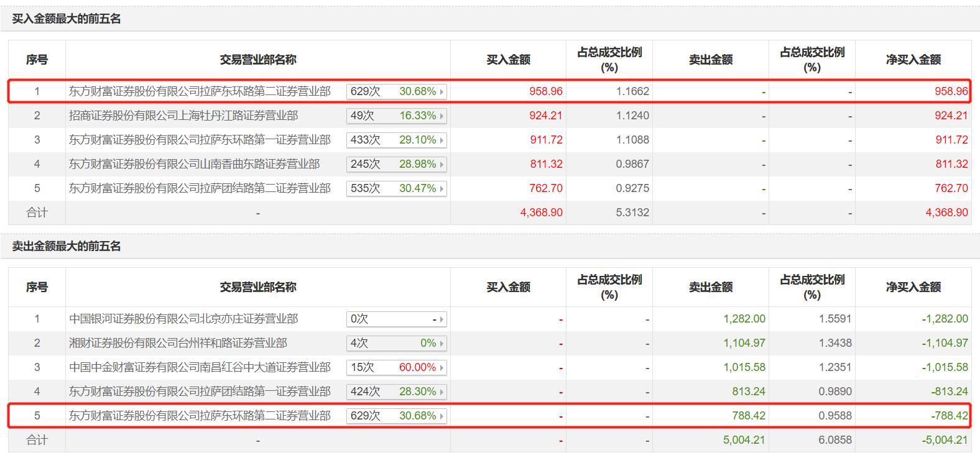Click total buy amount 4,368.90 in 买入金额 column
Viewport: 980px width, 458px height.
coord(542,213)
